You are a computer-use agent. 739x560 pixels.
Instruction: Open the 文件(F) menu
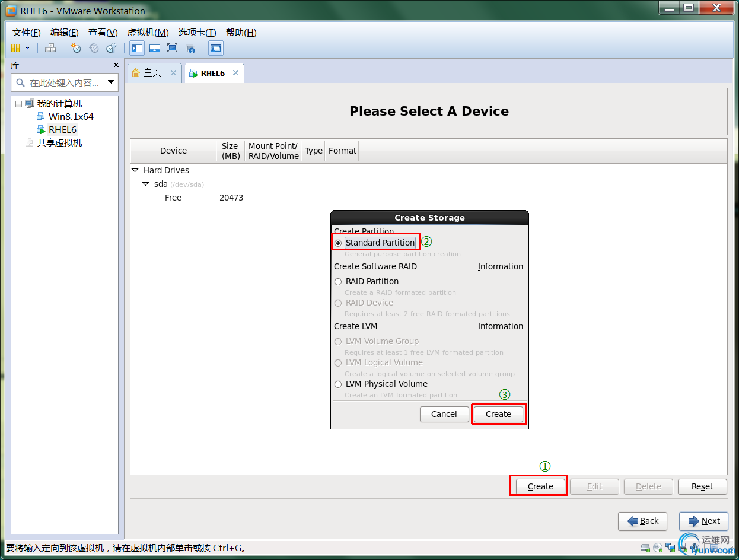click(27, 33)
